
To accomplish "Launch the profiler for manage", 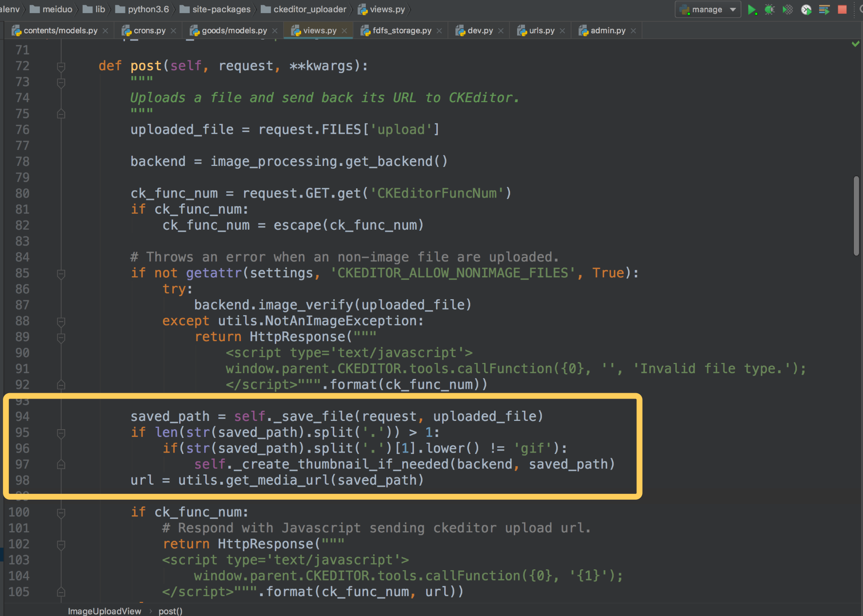I will pyautogui.click(x=806, y=10).
